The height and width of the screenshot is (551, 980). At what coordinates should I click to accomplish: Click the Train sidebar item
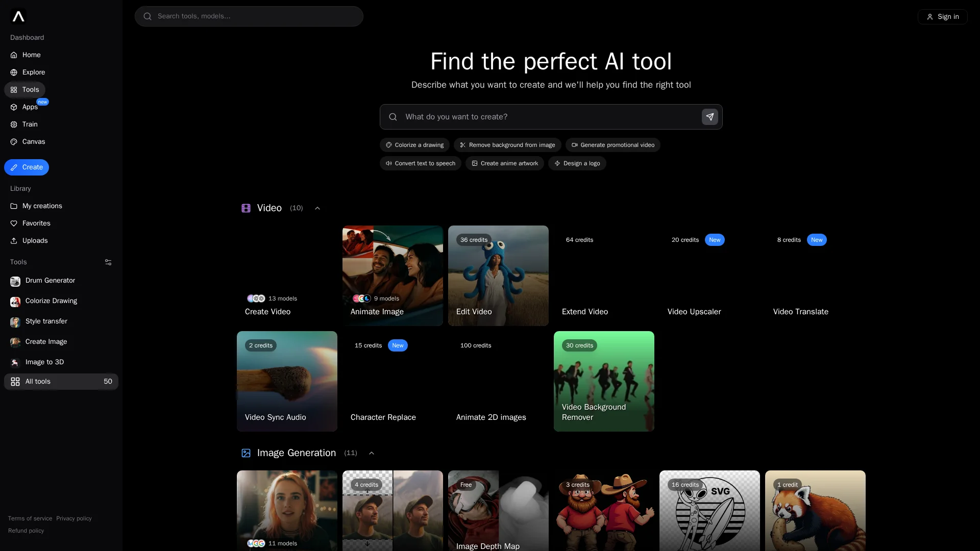click(30, 124)
